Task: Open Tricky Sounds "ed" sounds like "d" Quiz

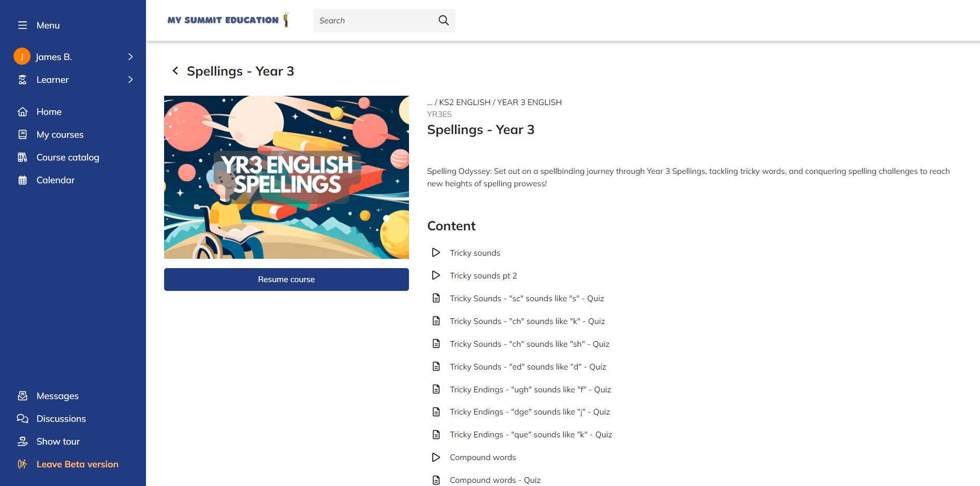Action: [x=528, y=366]
